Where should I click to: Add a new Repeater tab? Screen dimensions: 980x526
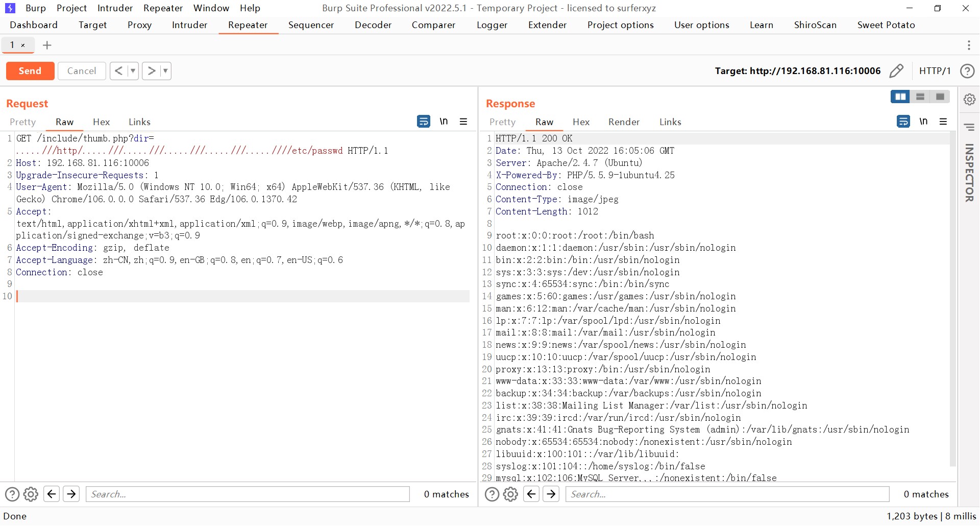click(x=47, y=45)
